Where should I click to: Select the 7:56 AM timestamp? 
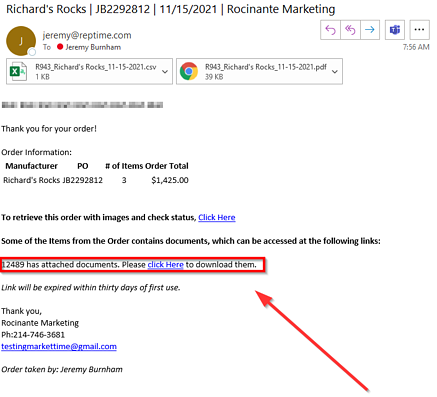pos(416,47)
